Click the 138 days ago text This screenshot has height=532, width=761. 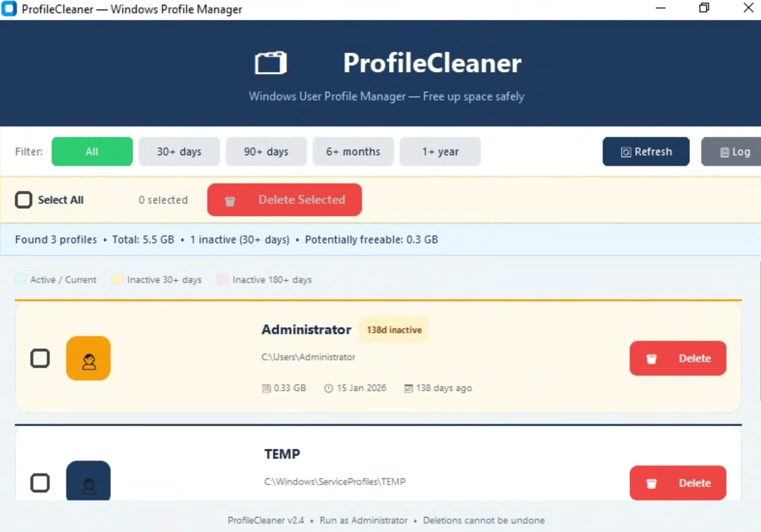tap(444, 388)
